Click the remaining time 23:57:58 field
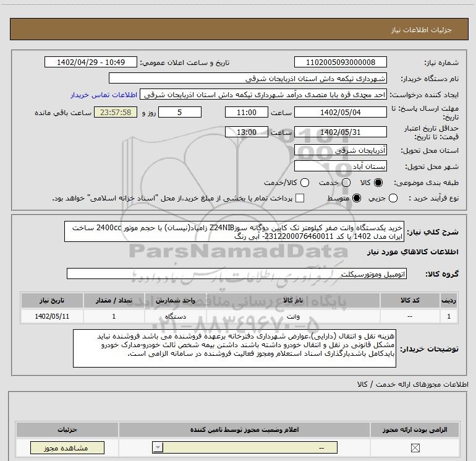Screen dimensions: 476x461 pos(116,112)
